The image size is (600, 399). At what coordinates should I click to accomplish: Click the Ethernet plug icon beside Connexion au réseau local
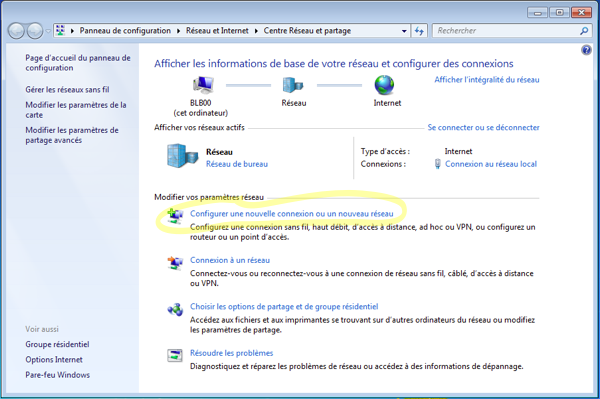(437, 164)
